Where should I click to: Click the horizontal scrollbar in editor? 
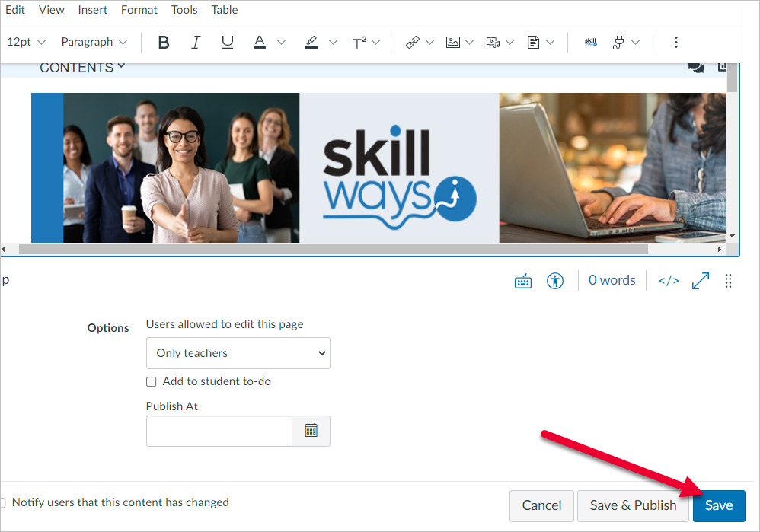pos(334,249)
